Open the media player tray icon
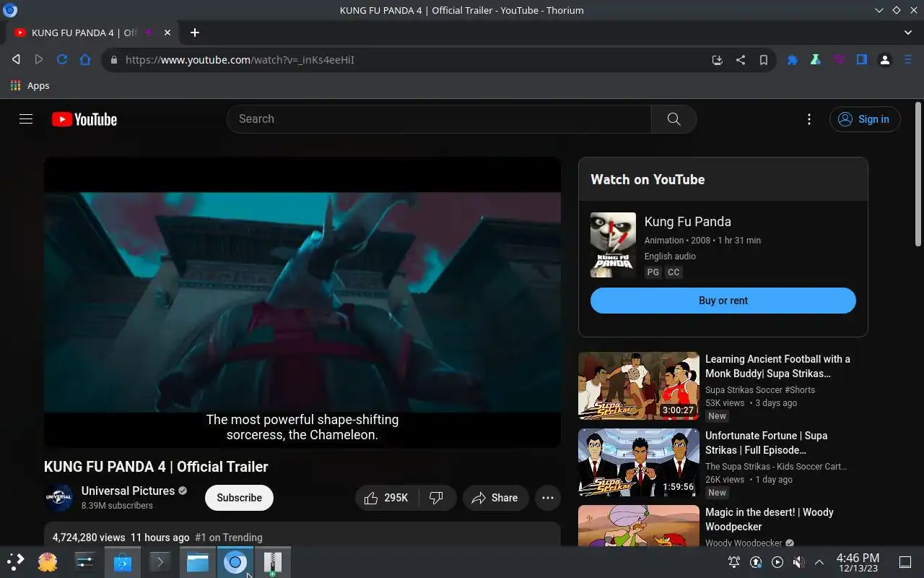 (777, 562)
